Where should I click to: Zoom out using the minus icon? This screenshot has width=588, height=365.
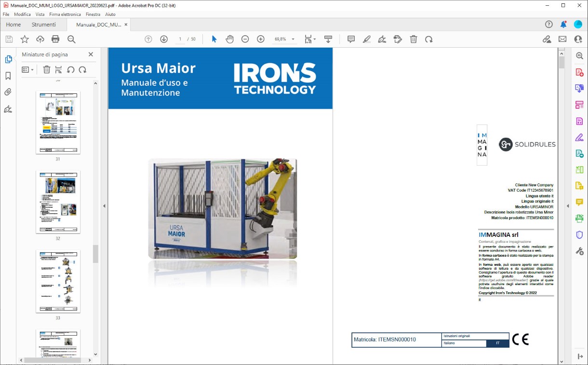pos(245,39)
